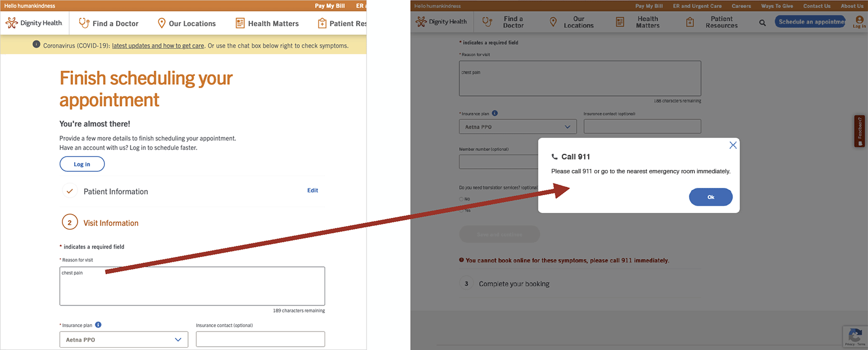Click the Save and continue button
868x350 pixels.
[499, 234]
